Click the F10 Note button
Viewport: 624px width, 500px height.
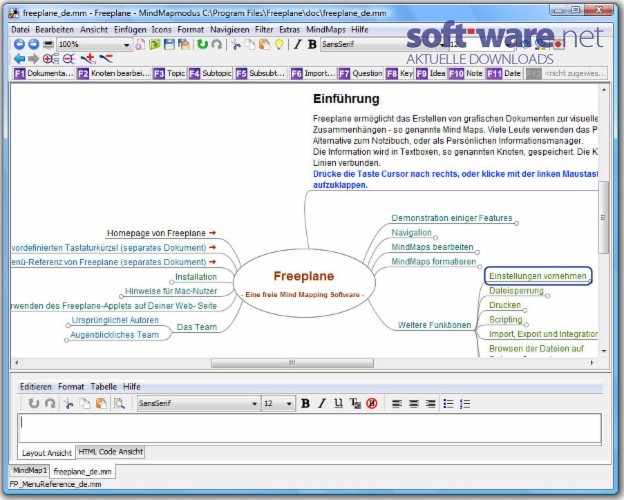466,73
